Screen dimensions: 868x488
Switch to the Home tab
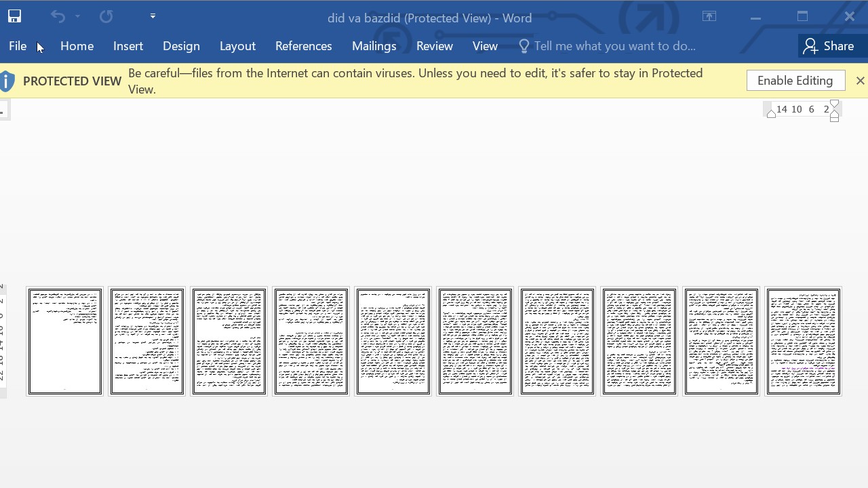click(x=77, y=46)
